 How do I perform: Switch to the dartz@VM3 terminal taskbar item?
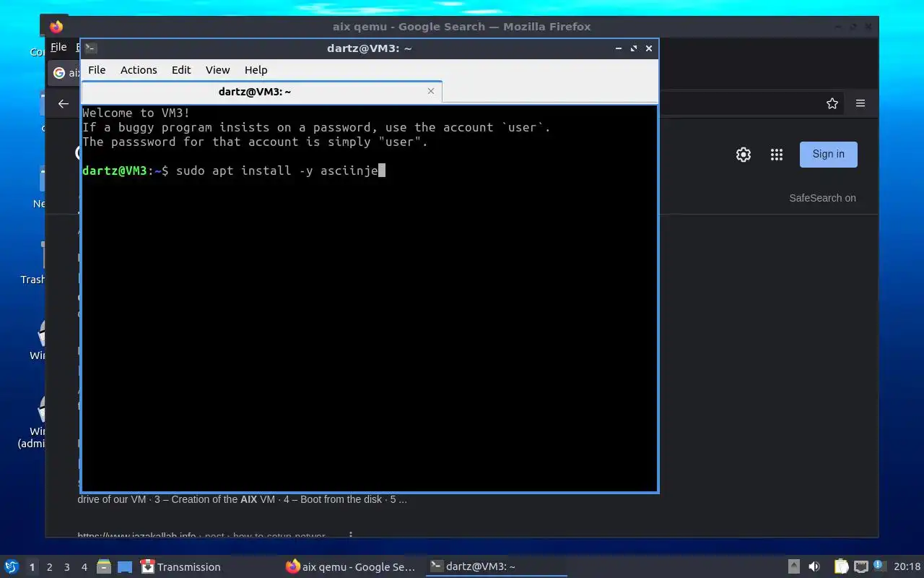pyautogui.click(x=495, y=567)
